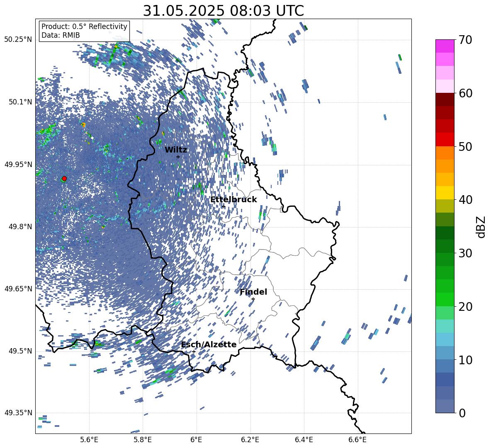This screenshot has width=491, height=448.
Task: Click the title 31.05.2025 08:03 UTC
Action: [223, 11]
